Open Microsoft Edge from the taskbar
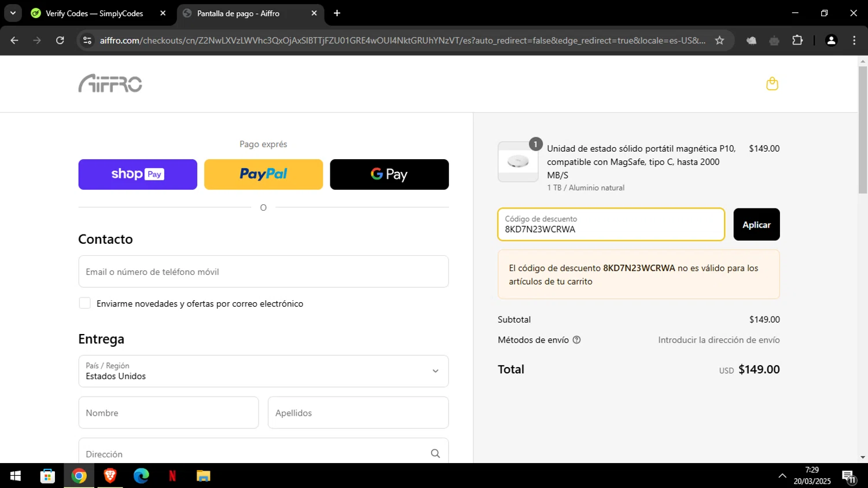 (141, 476)
